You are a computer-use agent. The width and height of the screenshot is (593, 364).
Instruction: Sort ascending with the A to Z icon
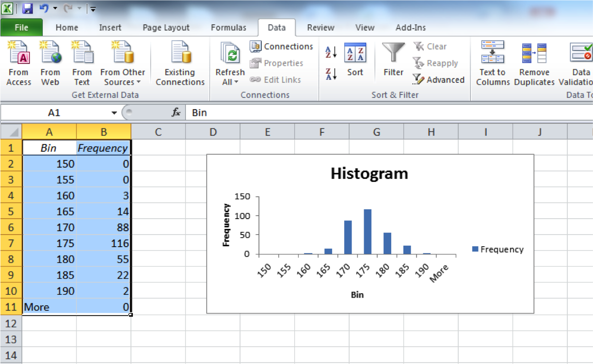[331, 52]
